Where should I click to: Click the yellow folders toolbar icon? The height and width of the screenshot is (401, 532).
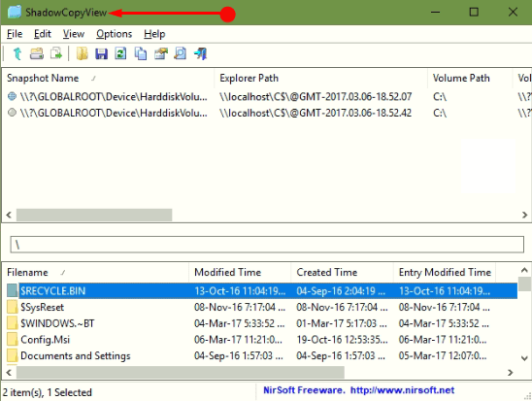82,53
